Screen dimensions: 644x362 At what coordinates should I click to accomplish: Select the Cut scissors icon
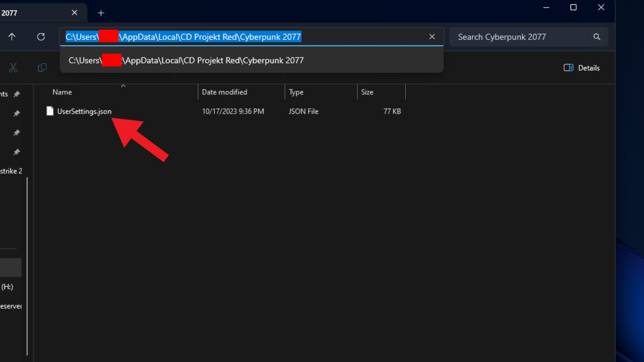coord(13,68)
